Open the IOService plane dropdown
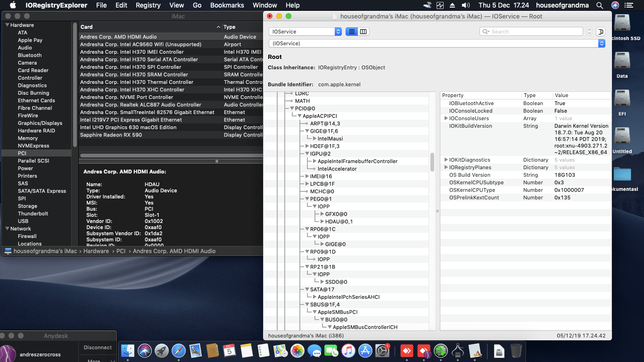Image resolution: width=644 pixels, height=362 pixels. (x=305, y=32)
